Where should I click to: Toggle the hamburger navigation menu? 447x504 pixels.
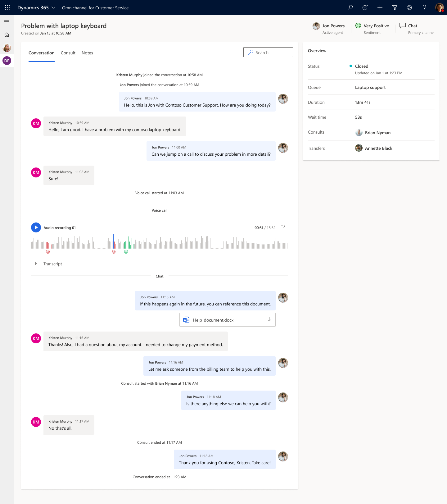(7, 22)
